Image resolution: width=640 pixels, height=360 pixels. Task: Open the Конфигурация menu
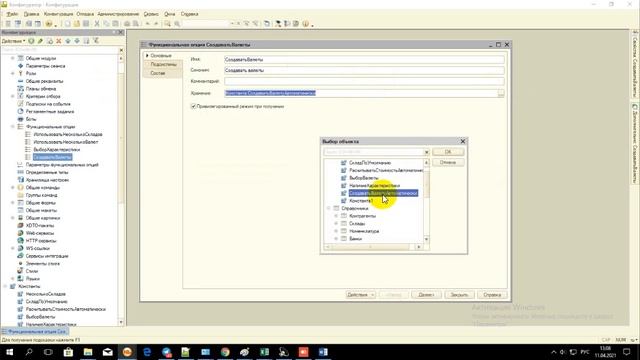[58, 14]
